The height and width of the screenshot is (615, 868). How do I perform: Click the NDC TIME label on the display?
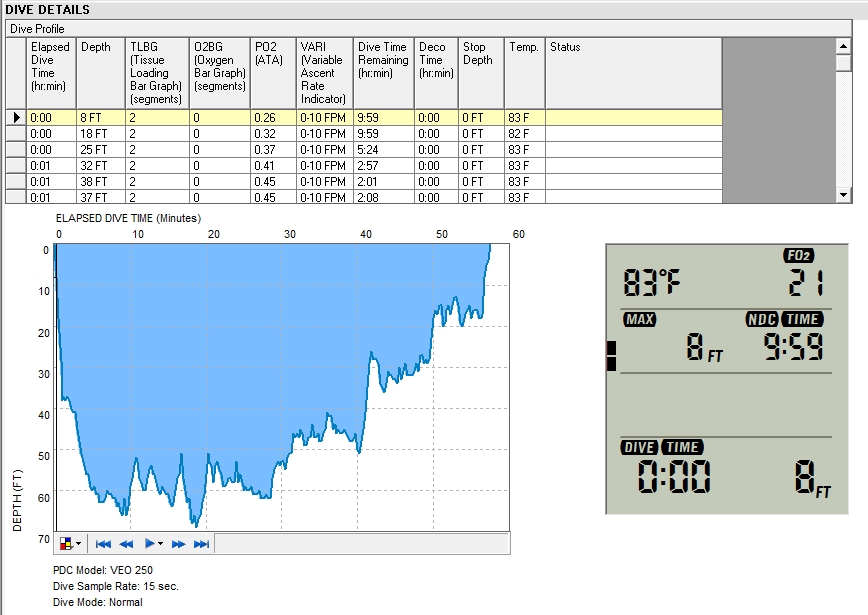[785, 319]
